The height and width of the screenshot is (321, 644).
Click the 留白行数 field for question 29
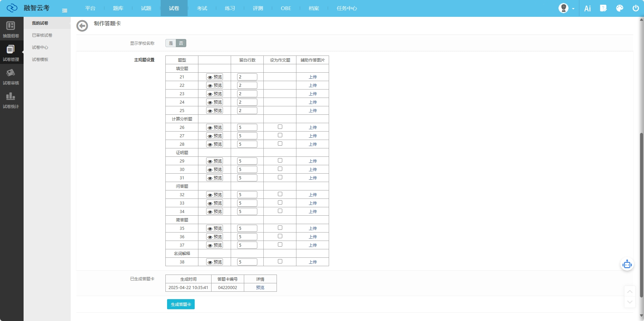pos(247,161)
